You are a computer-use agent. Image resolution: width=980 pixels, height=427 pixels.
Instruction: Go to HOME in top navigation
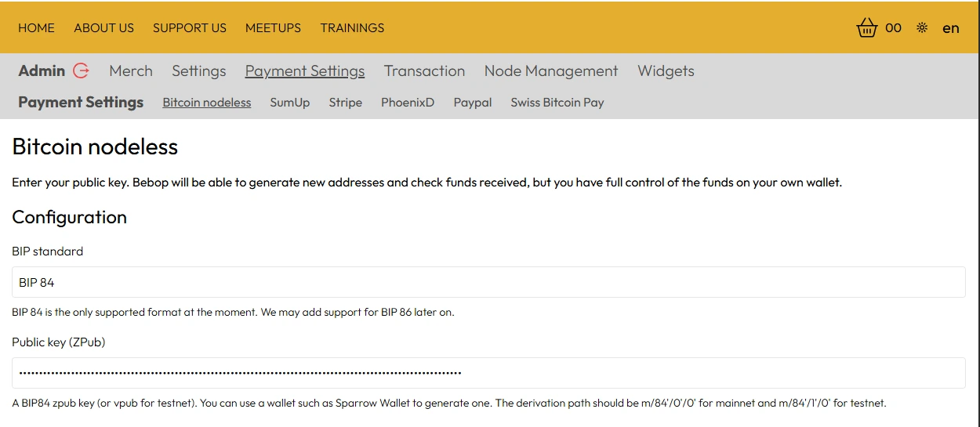pyautogui.click(x=36, y=28)
